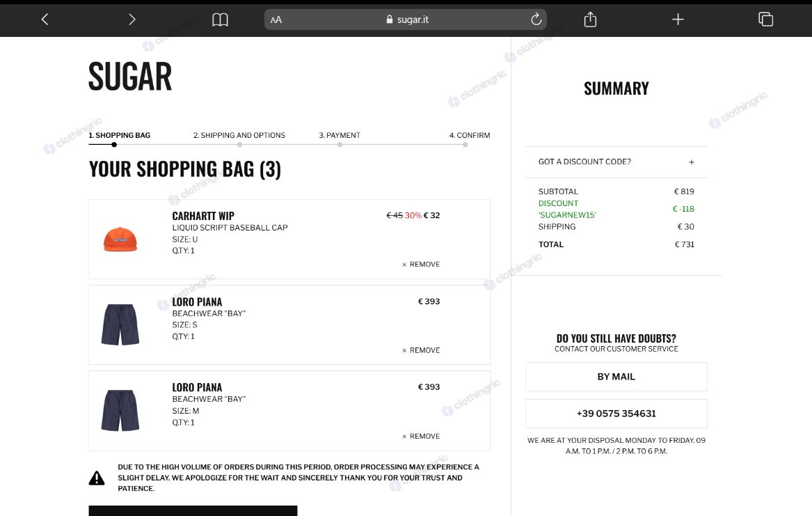Call customer service at +39 0575 354631

tap(616, 414)
